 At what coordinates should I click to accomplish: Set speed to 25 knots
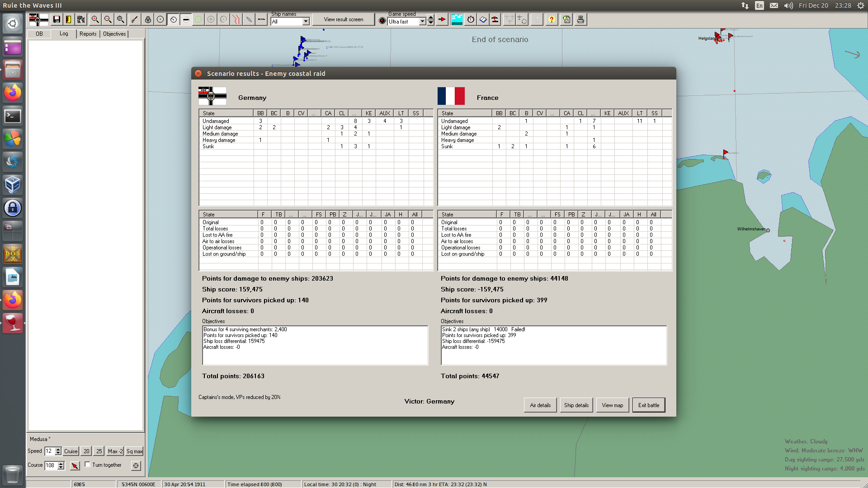coord(99,451)
